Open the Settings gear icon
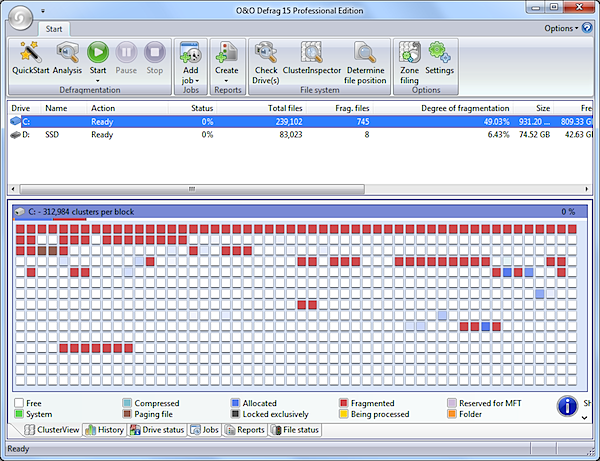Screen dimensions: 600x461 [439, 53]
